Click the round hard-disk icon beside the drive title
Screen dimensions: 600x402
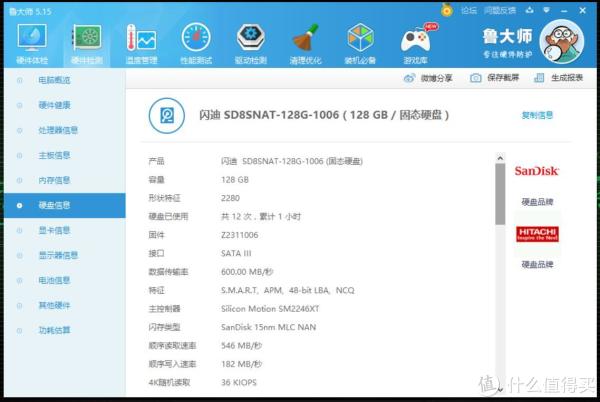167,116
